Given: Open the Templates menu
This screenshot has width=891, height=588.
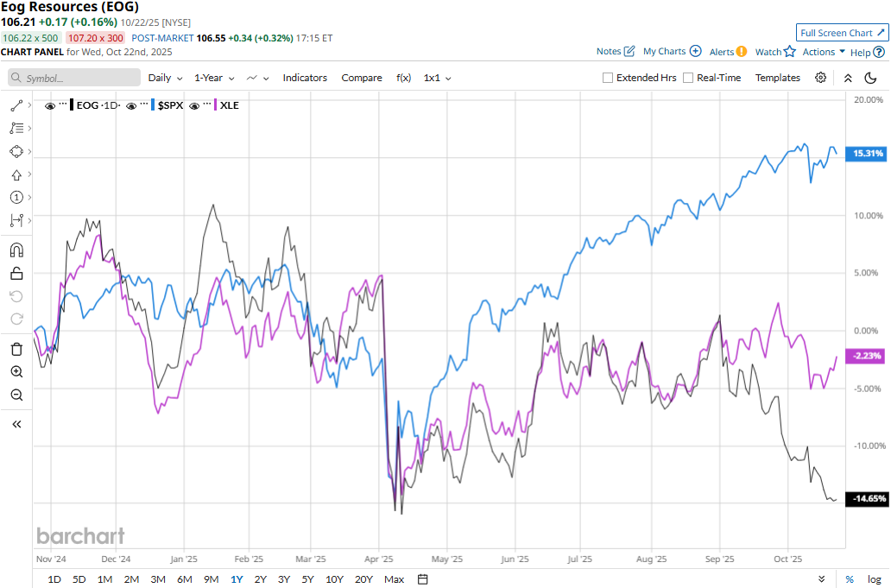Looking at the screenshot, I should coord(777,78).
